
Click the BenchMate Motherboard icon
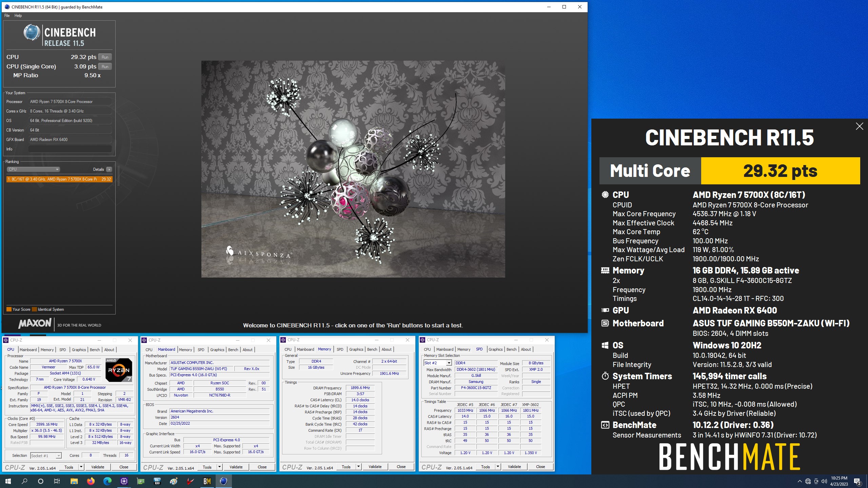605,323
